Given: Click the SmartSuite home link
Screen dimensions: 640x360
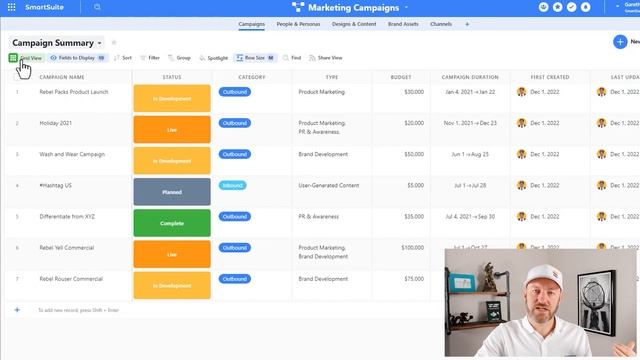Looking at the screenshot, I should (x=44, y=7).
